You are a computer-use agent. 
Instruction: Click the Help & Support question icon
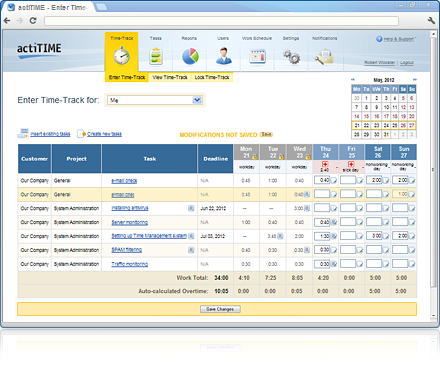(379, 39)
